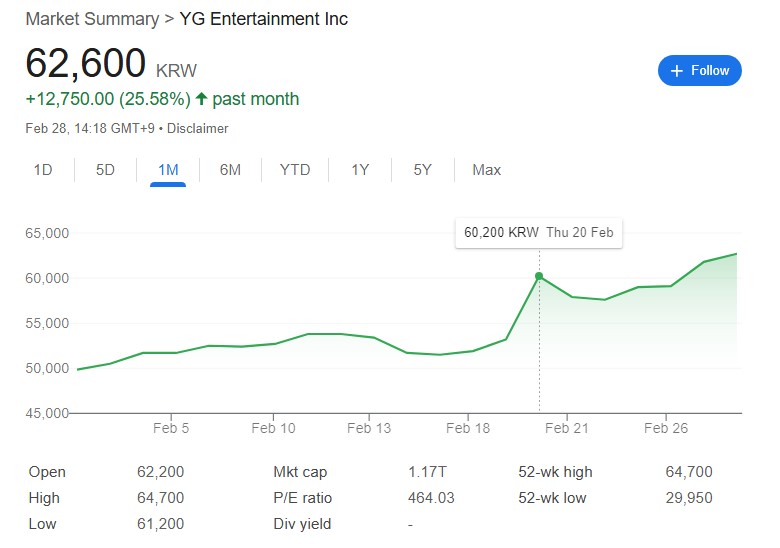Click the green data point on Feb 20
This screenshot has width=780, height=548.
[x=539, y=276]
